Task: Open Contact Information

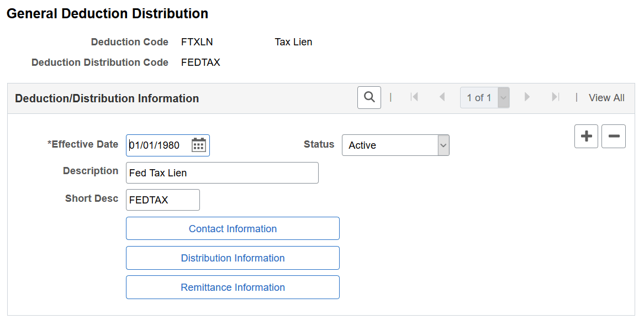Action: (233, 228)
